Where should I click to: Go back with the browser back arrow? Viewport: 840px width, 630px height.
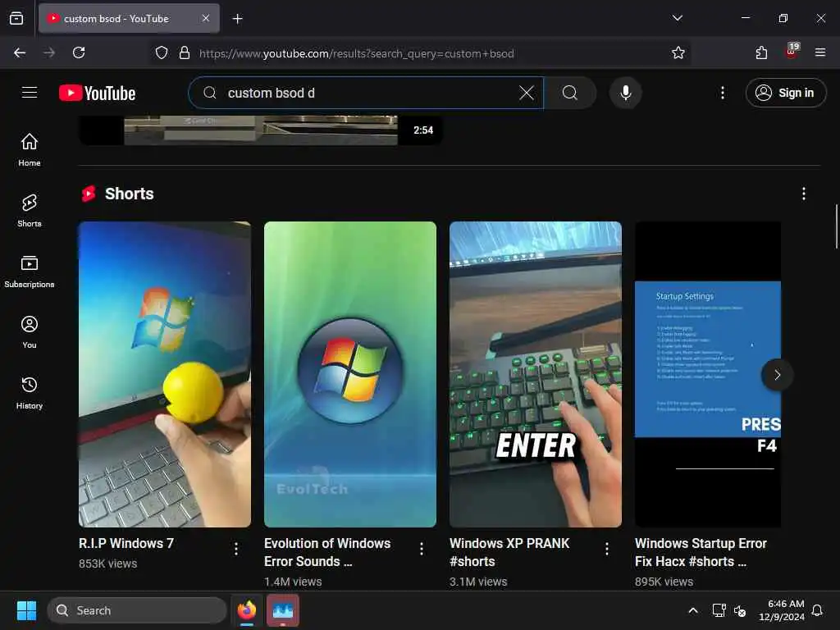pyautogui.click(x=20, y=52)
